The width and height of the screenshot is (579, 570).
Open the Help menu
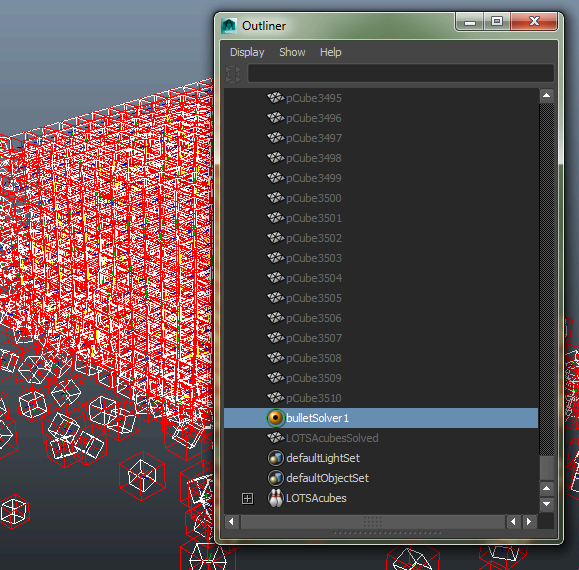pos(330,52)
